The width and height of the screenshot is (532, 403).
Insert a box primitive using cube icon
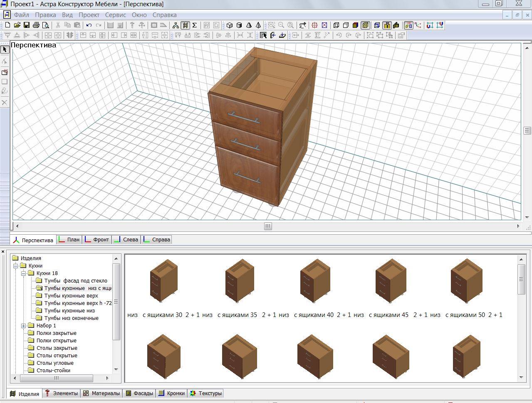point(230,25)
